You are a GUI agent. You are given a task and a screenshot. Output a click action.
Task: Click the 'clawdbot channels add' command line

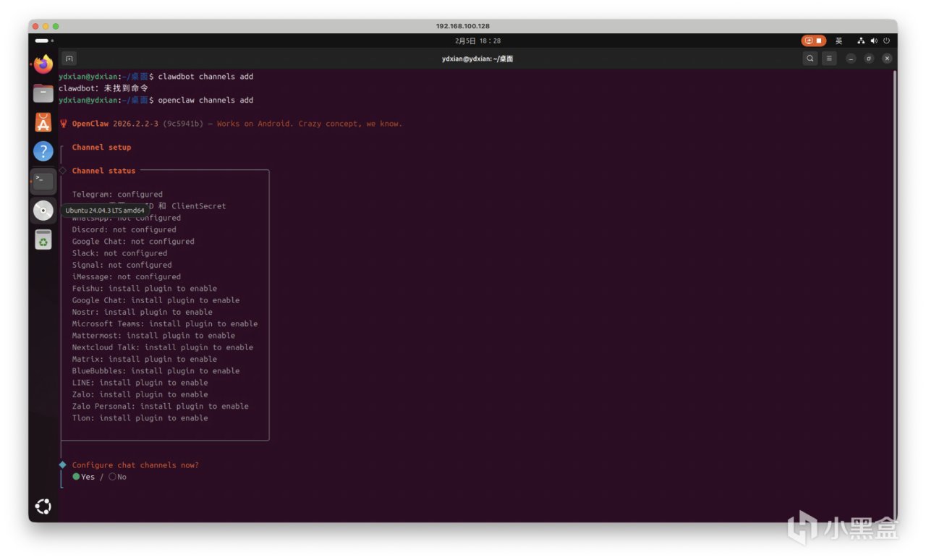156,76
